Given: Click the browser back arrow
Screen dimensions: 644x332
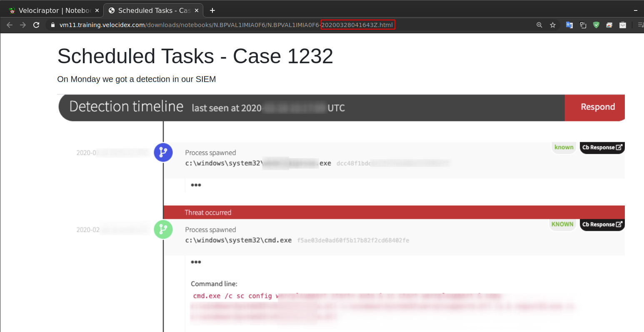Looking at the screenshot, I should [x=10, y=25].
